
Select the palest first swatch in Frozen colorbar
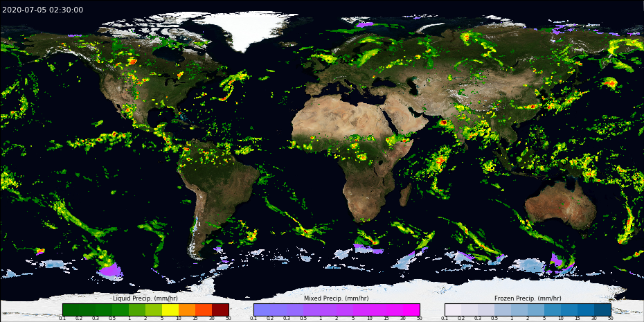453,310
